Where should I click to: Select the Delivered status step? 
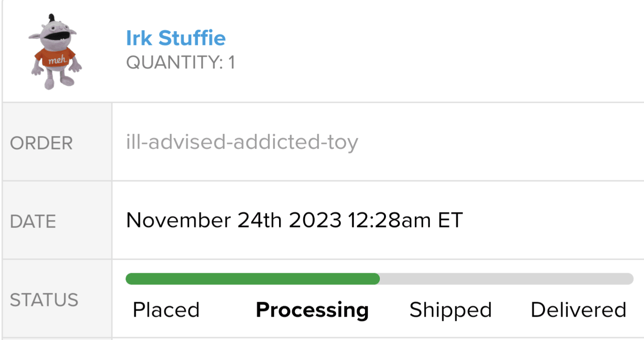coord(578,310)
